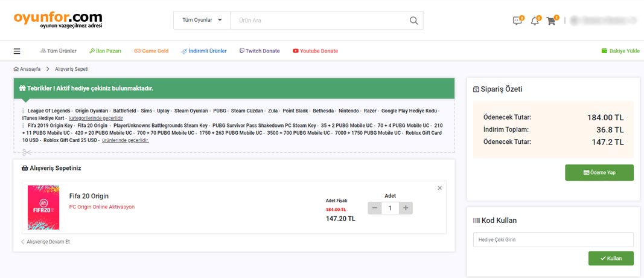Focus the Hediye Çeki Girin field
The image size is (644, 278).
pos(553,240)
